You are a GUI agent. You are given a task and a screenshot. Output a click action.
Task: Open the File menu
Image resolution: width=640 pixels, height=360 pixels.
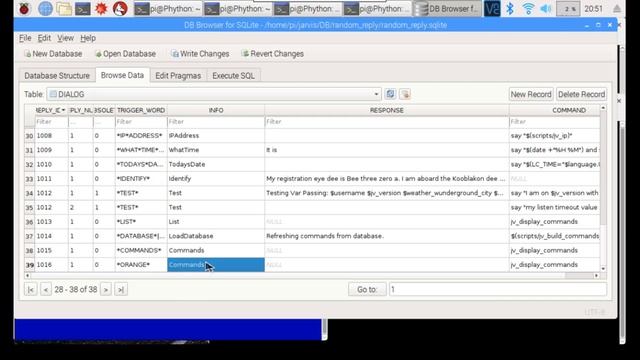25,38
